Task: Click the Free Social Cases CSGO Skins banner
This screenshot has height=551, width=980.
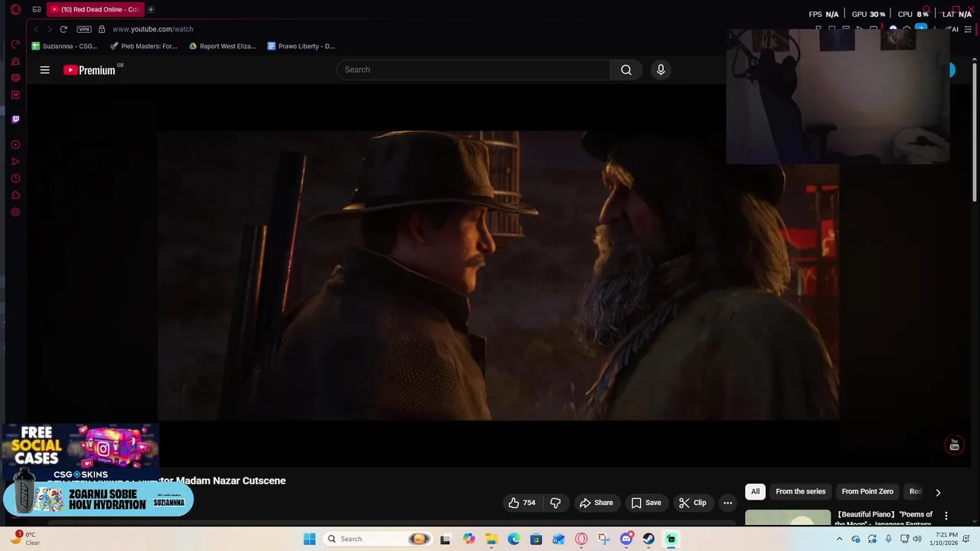Action: [x=80, y=452]
